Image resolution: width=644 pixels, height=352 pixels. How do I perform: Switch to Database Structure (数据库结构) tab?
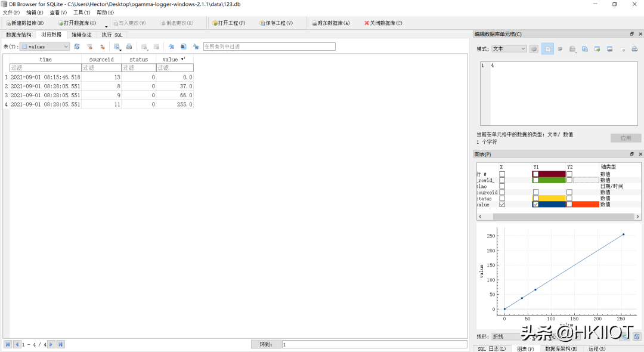(19, 35)
